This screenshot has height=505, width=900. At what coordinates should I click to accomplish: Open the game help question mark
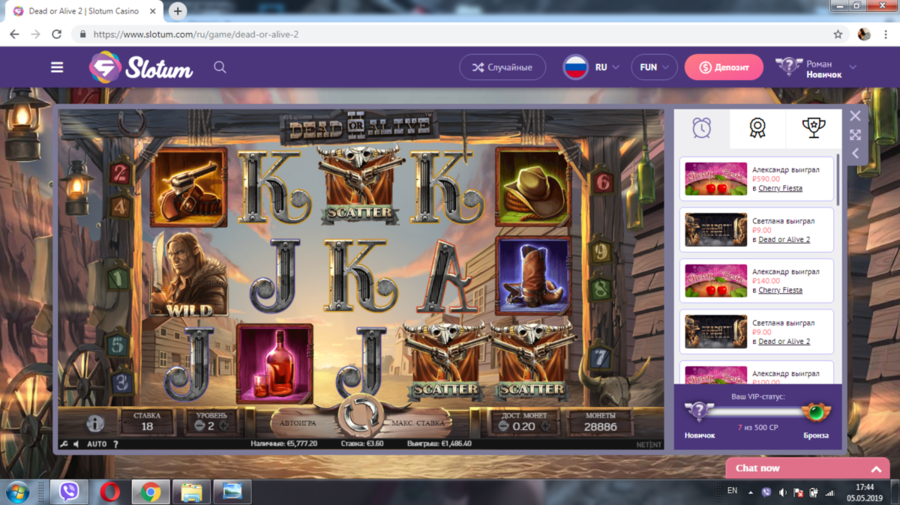(x=115, y=444)
